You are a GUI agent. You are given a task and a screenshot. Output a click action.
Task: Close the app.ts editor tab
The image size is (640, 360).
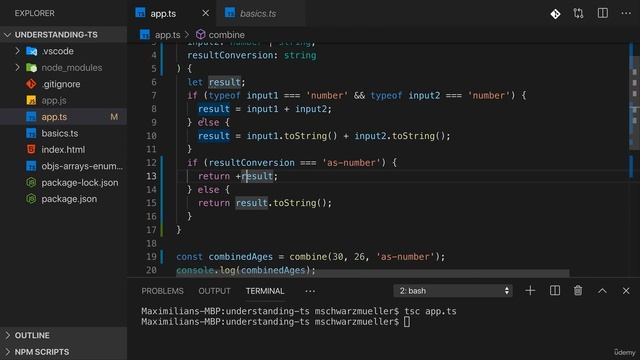click(x=206, y=13)
